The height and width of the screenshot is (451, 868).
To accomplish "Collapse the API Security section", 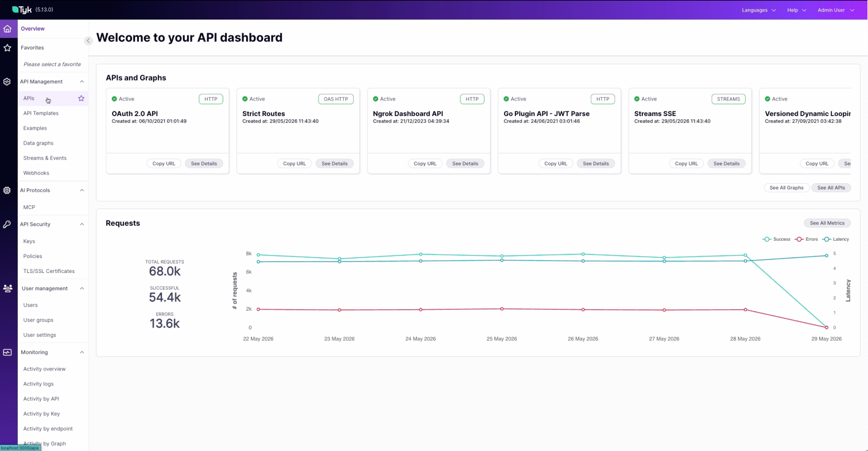I will point(82,225).
